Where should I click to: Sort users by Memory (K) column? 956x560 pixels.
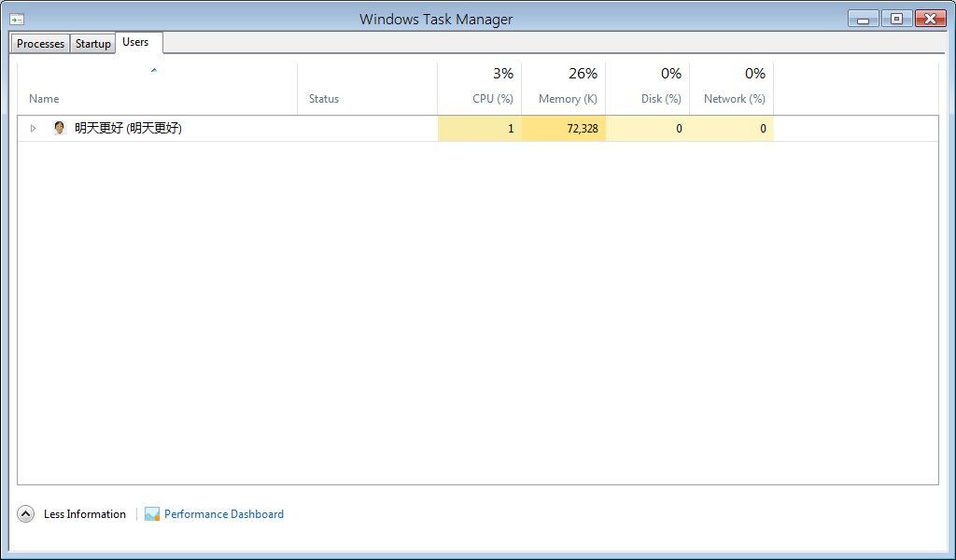(x=563, y=89)
